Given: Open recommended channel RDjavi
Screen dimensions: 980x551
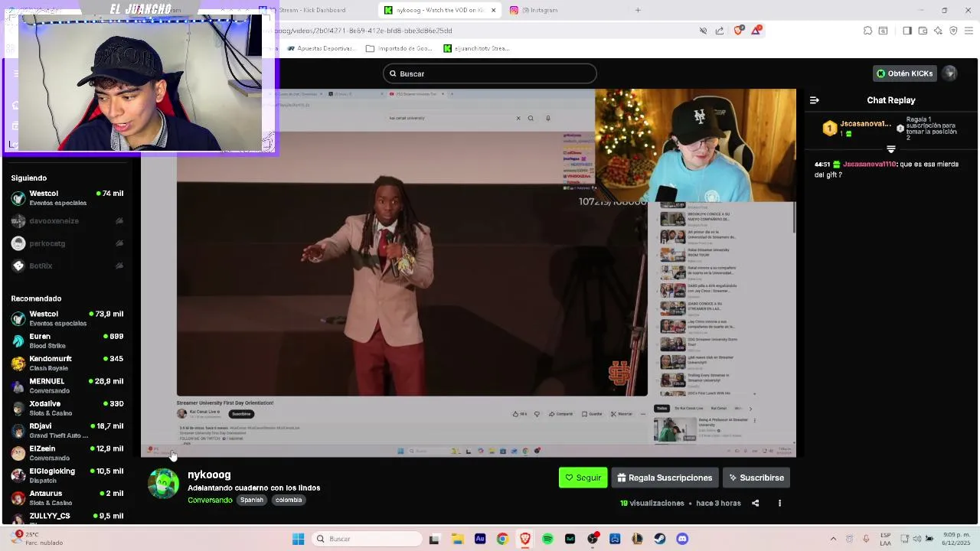Looking at the screenshot, I should [x=67, y=430].
